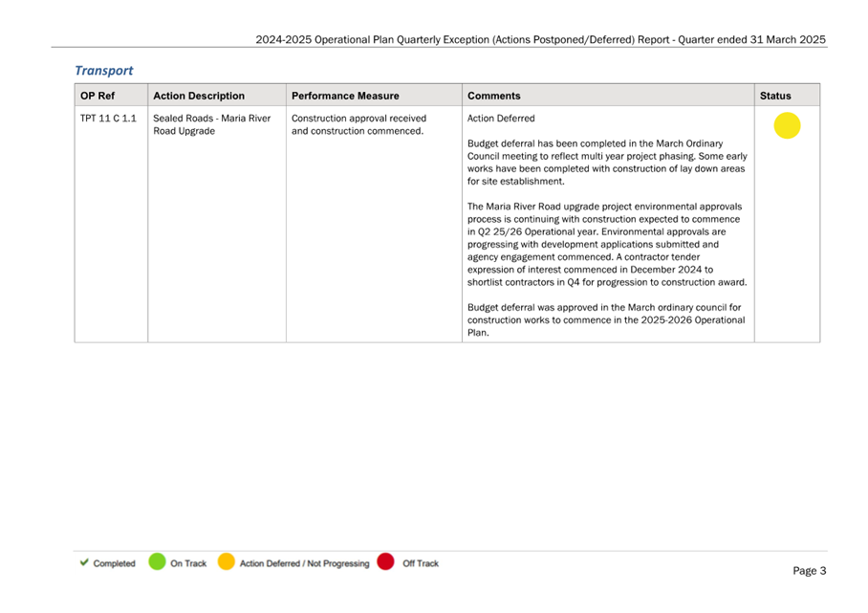This screenshot has width=868, height=613.
Task: Click the Page 3 footer number
Action: tap(810, 570)
